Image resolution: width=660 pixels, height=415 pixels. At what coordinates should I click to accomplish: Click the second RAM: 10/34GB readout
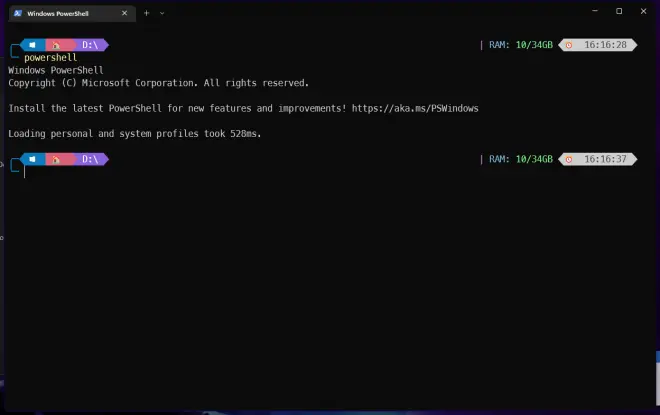[x=521, y=159]
